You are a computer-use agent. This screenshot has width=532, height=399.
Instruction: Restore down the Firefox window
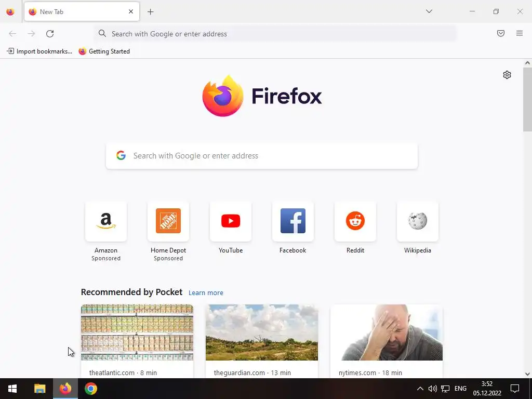click(496, 11)
